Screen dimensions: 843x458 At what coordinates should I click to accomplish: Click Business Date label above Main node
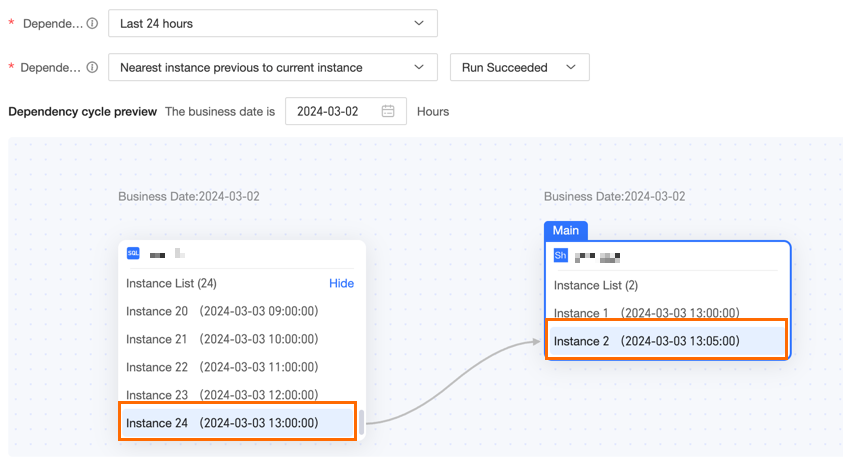pyautogui.click(x=615, y=197)
